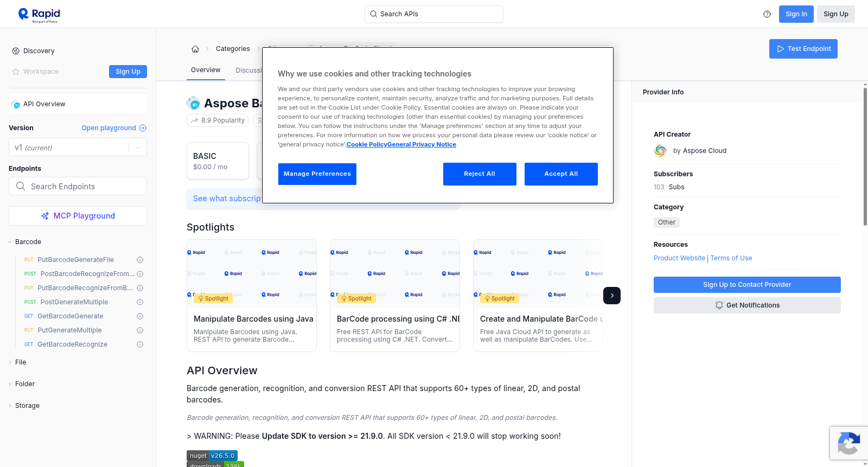This screenshot has width=868, height=467.
Task: Click info icon for GetBarcodeRecognize
Action: click(140, 344)
